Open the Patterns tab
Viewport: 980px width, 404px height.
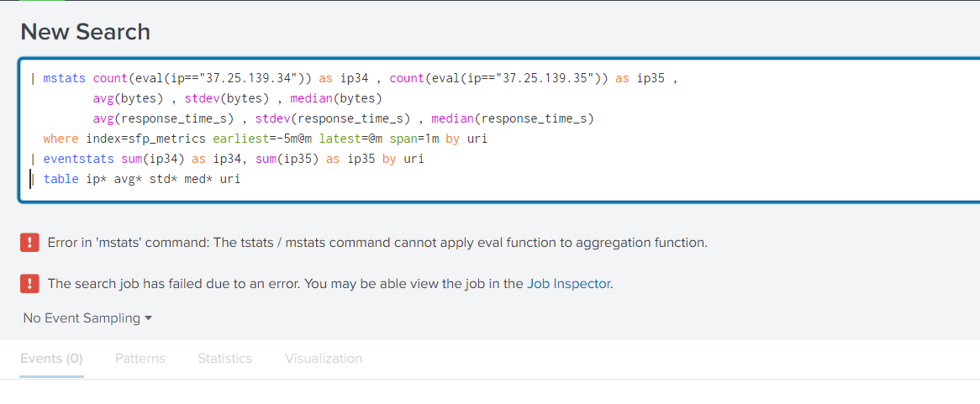(140, 359)
